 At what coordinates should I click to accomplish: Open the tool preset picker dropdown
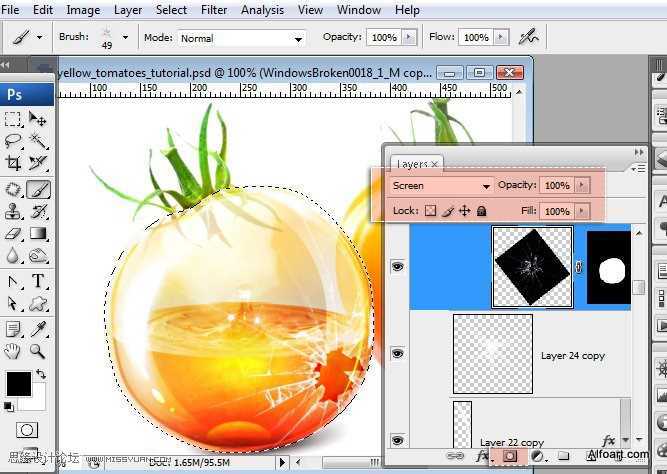(40, 38)
